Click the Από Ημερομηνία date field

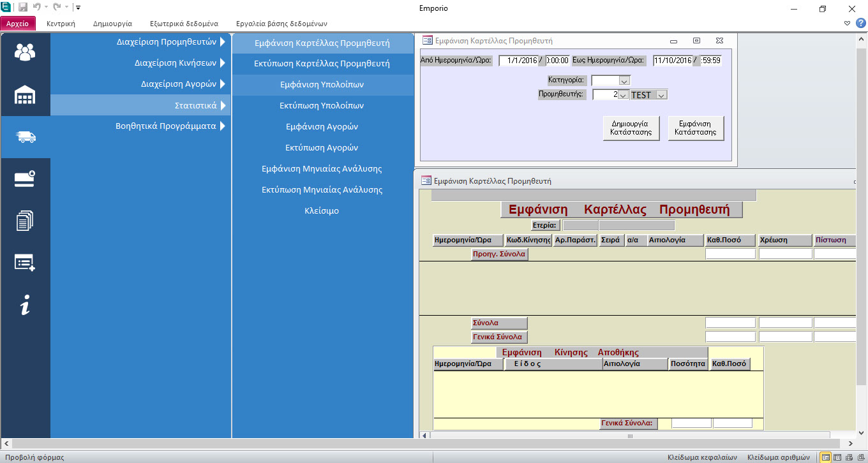click(519, 61)
